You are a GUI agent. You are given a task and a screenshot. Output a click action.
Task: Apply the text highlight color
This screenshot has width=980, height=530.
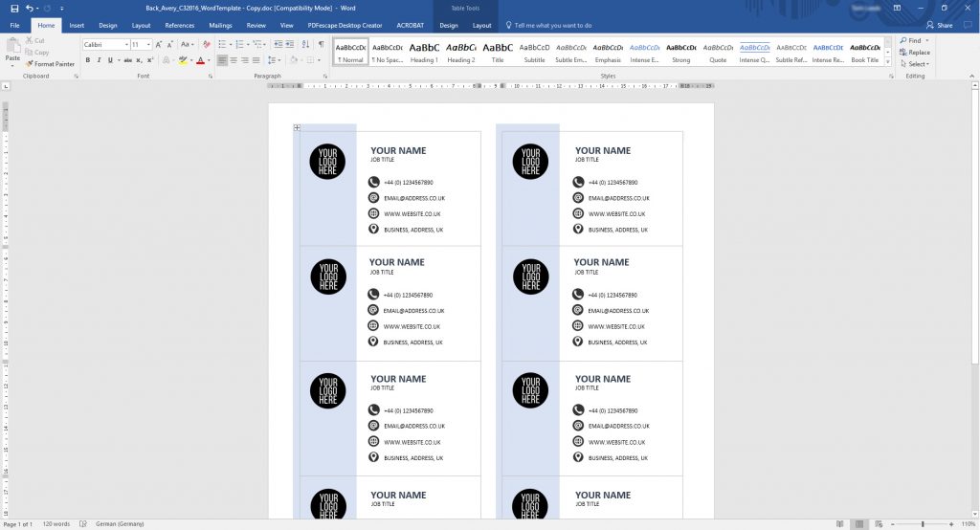[x=181, y=60]
